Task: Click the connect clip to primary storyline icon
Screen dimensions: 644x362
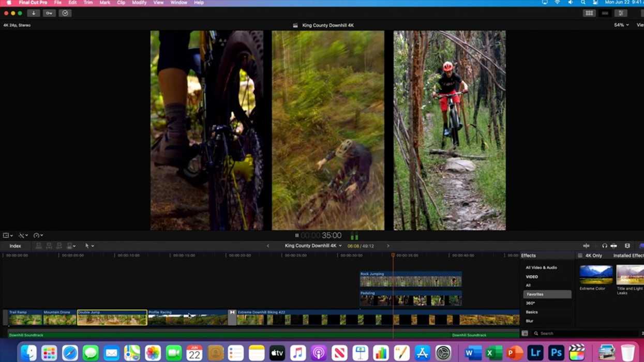Action: tap(39, 246)
